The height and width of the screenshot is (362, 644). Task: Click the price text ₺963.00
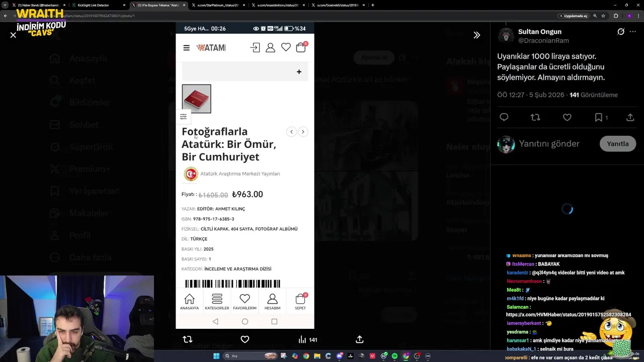tap(247, 195)
